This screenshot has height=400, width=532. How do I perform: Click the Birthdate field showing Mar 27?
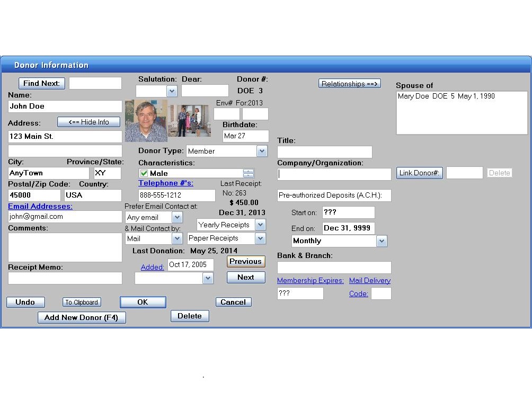pyautogui.click(x=246, y=136)
